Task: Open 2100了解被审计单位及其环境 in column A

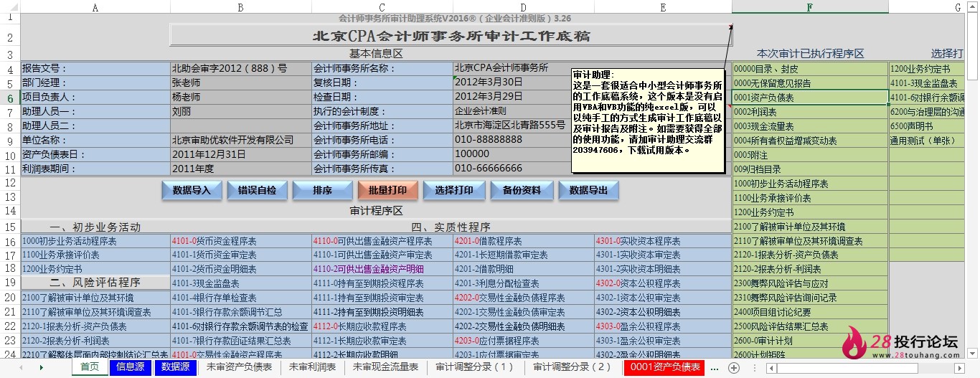Action: (95, 298)
